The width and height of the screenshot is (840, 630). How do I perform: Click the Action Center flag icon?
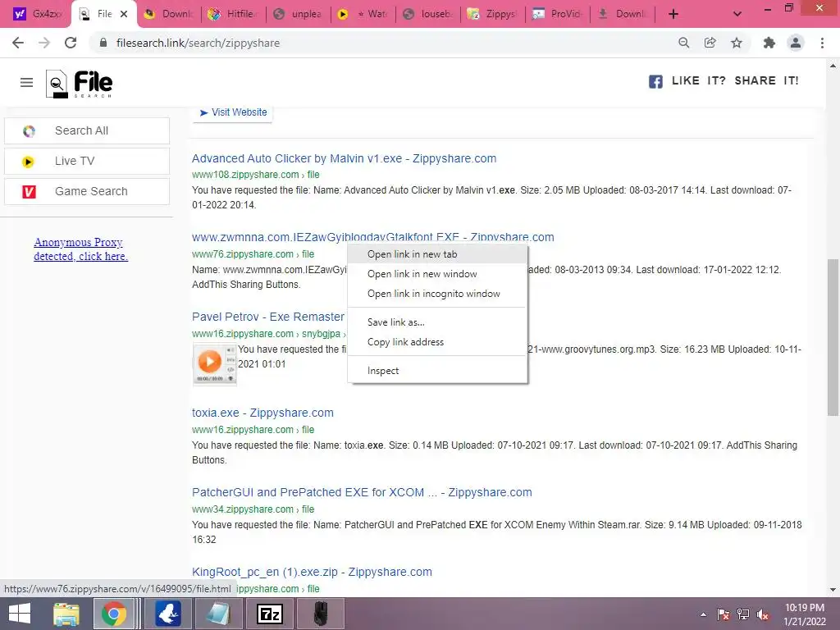point(724,614)
